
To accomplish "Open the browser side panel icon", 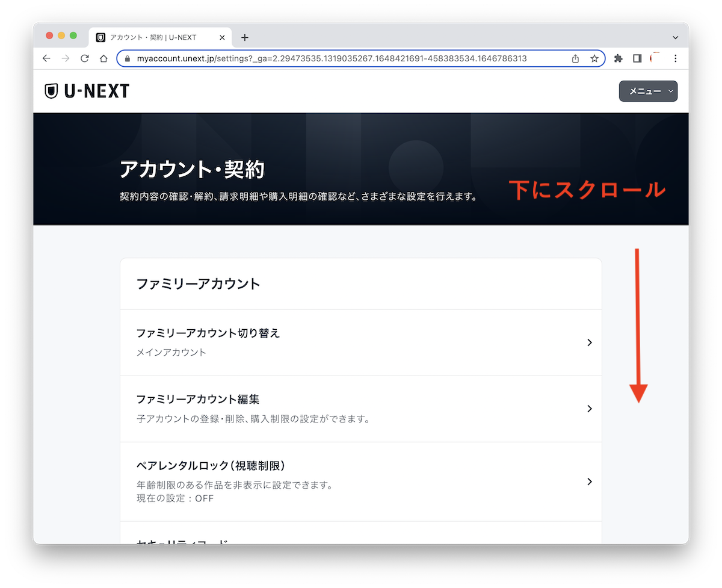I will (x=638, y=58).
